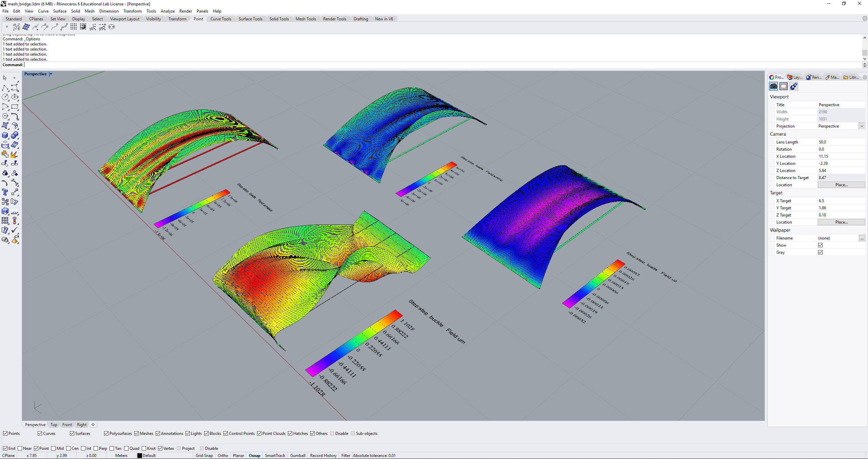Viewport: 868px width, 459px height.
Task: Click Place... for camera Location
Action: point(842,185)
